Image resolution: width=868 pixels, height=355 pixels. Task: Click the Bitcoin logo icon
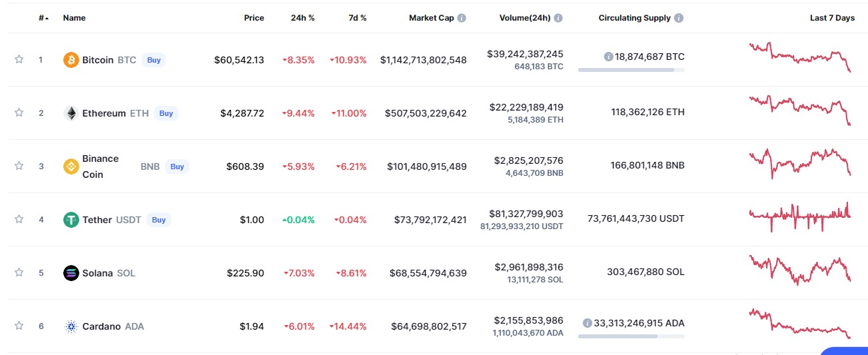pos(71,60)
